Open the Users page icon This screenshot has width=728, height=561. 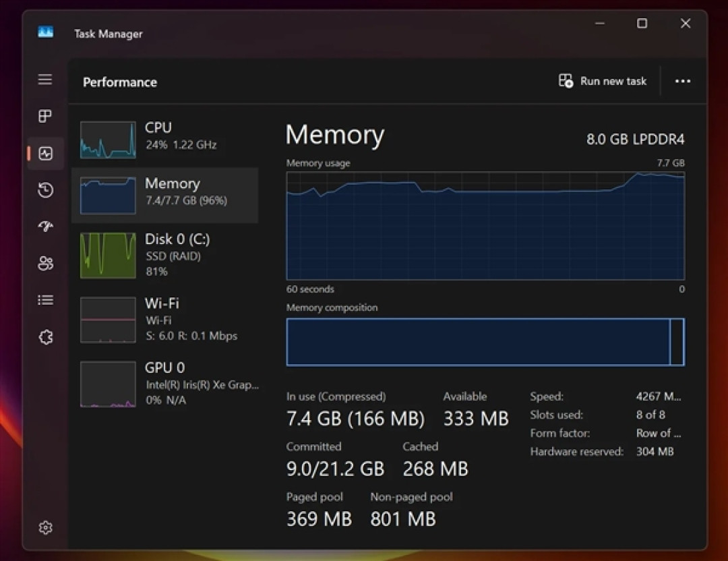click(46, 264)
